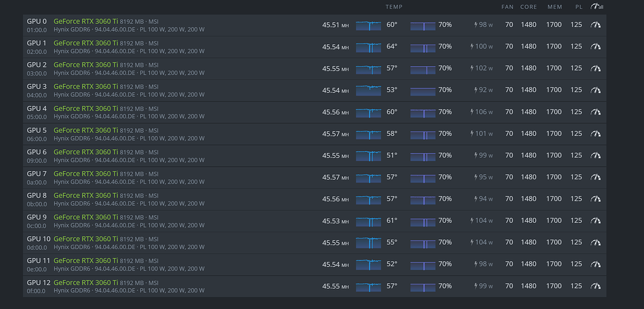Click GPU 9 hashrate 45.53 MH
This screenshot has height=309, width=644.
[x=335, y=221]
